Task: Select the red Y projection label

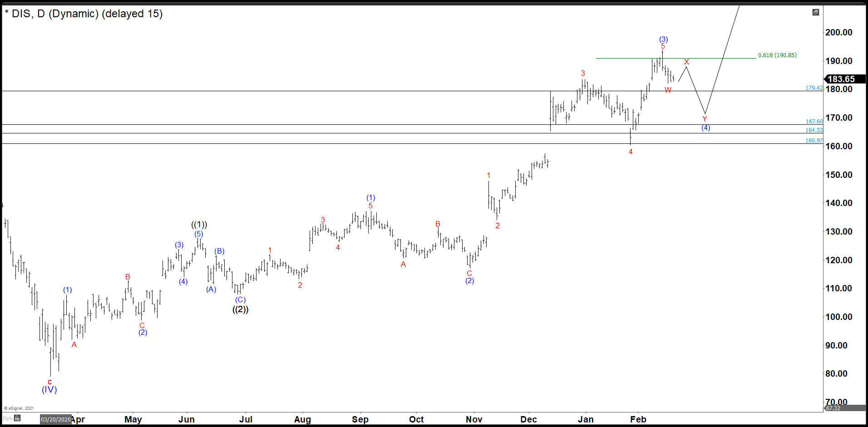Action: (705, 119)
